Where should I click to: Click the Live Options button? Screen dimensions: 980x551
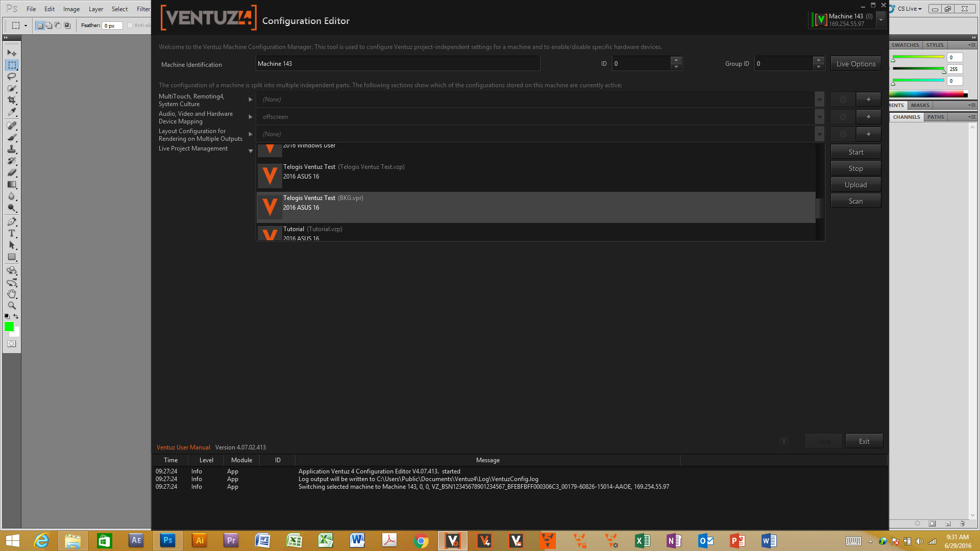[x=855, y=64]
